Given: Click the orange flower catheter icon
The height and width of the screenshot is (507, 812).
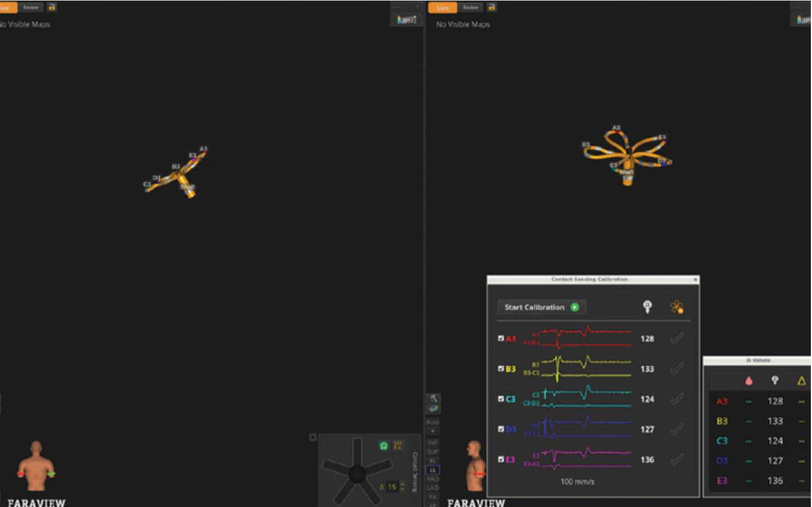Looking at the screenshot, I should point(677,306).
